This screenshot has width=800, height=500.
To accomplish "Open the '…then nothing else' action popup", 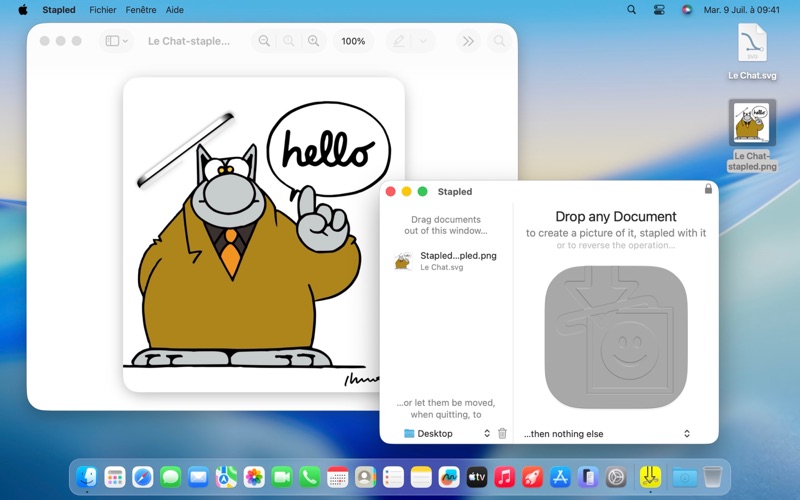I will (607, 434).
